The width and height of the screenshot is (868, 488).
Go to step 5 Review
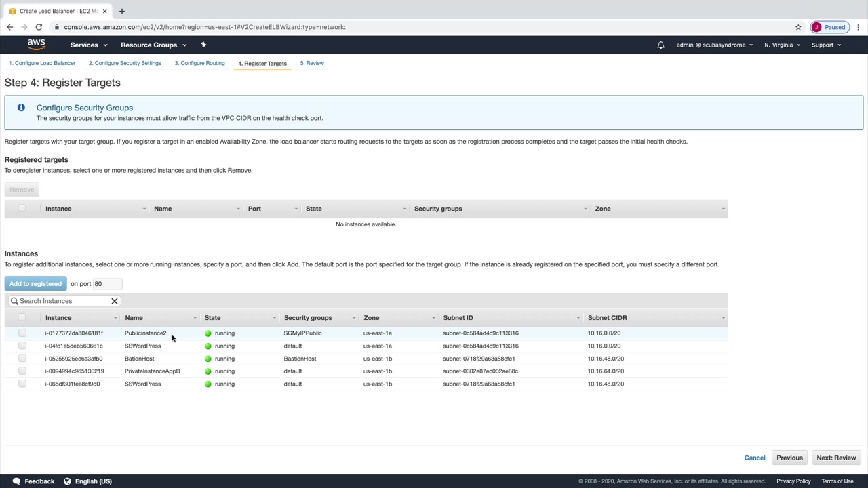(312, 63)
